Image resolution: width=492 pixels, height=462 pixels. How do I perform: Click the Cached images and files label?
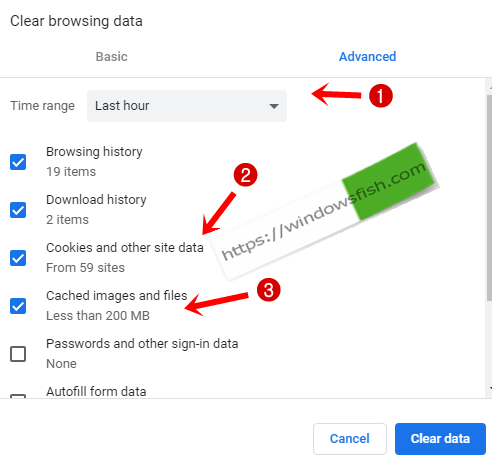pos(117,296)
